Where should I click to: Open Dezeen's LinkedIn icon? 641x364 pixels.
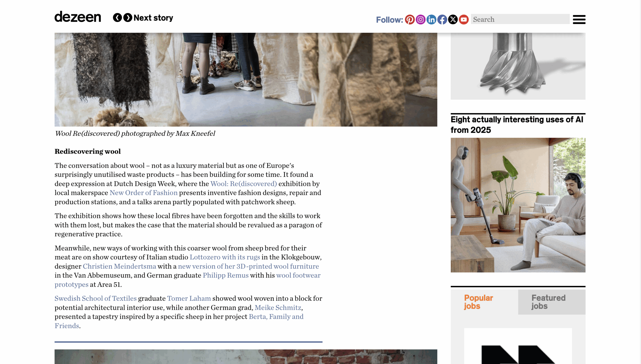[x=431, y=20]
